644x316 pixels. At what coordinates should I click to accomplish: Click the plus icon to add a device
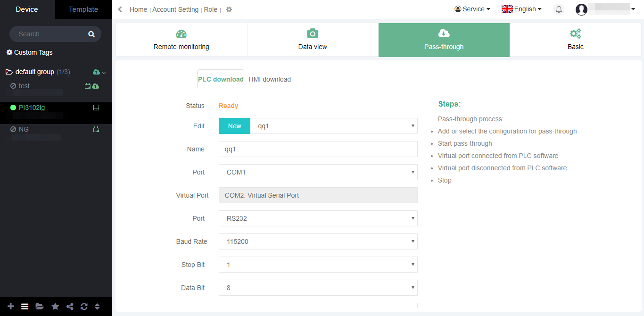11,307
